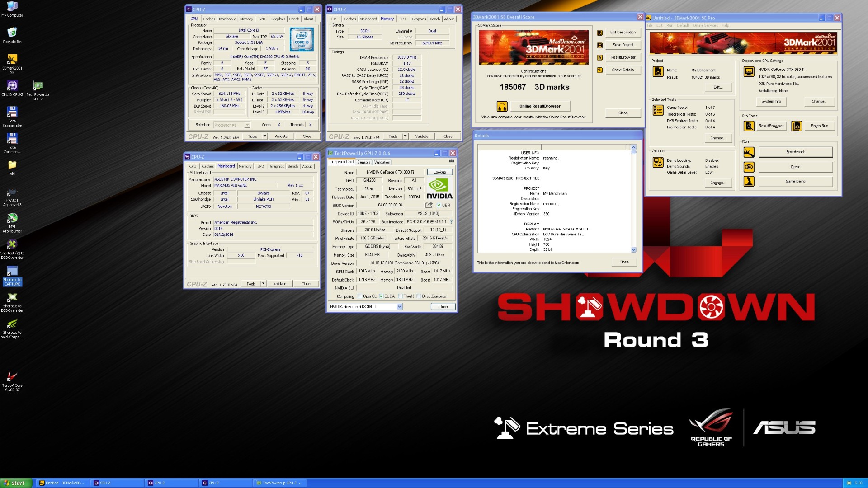Click the Project icon in 3DMark2001 Pro
Image resolution: width=868 pixels, height=488 pixels.
click(658, 71)
